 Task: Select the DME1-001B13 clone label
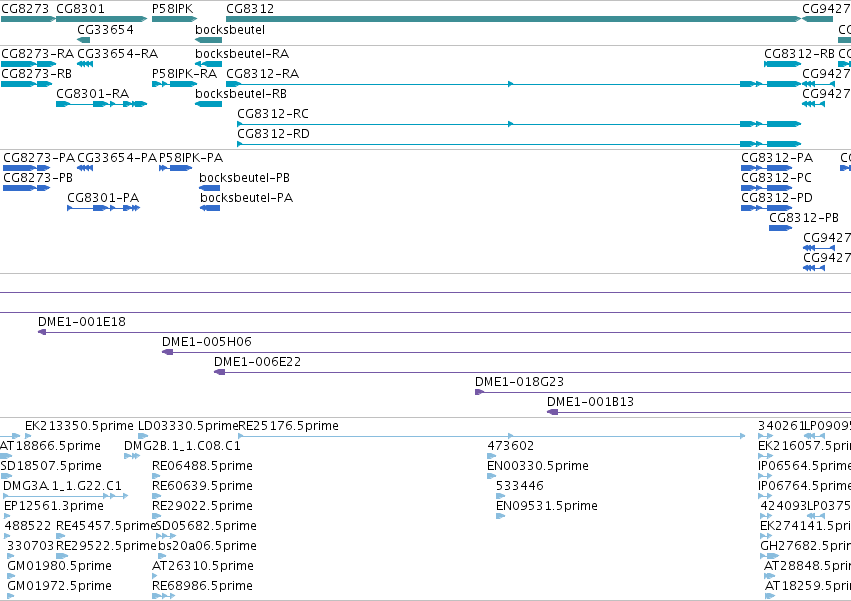(x=590, y=402)
